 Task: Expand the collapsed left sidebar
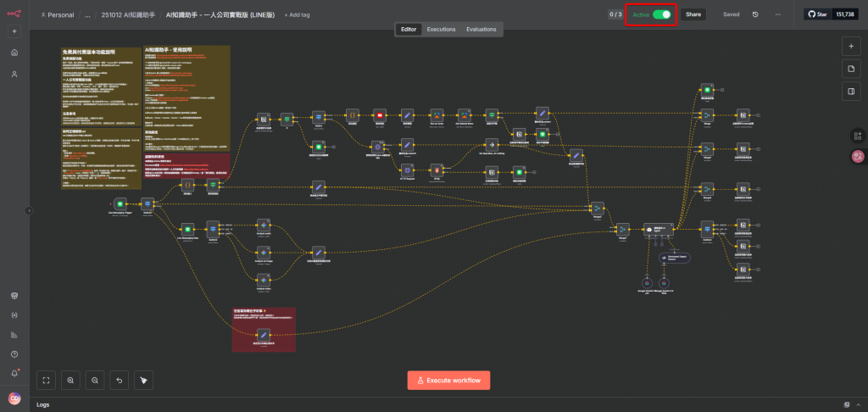[x=29, y=210]
